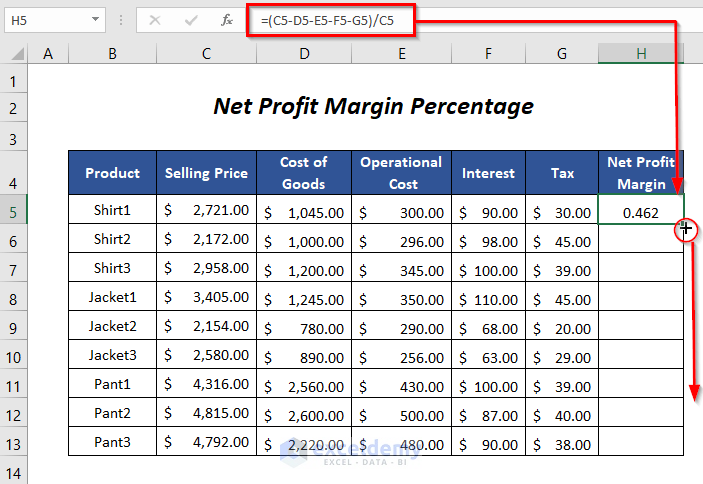The width and height of the screenshot is (703, 484).
Task: Click the Select All corner triangle
Action: click(x=15, y=54)
